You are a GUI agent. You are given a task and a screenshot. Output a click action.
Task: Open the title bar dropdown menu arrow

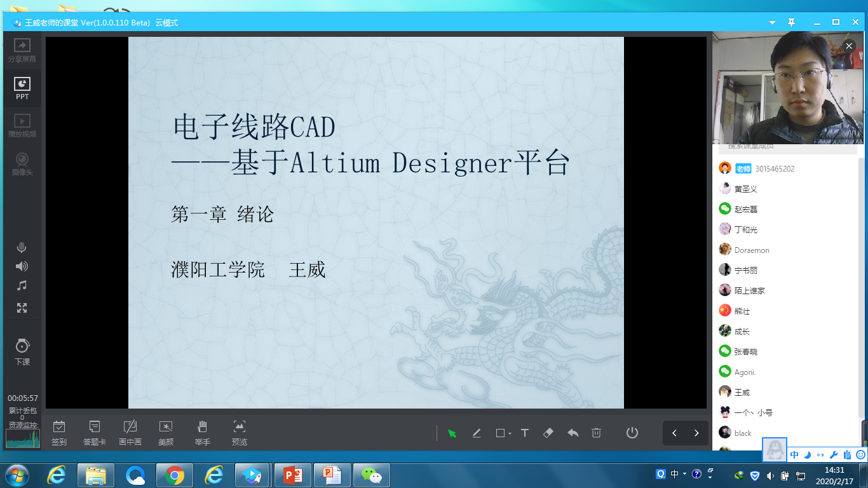pyautogui.click(x=772, y=22)
